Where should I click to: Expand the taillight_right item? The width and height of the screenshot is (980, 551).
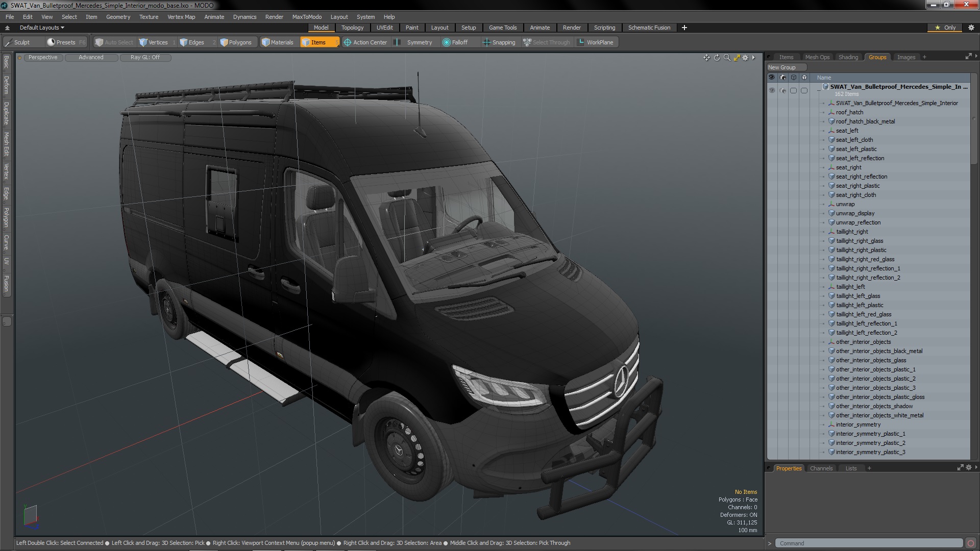click(823, 232)
